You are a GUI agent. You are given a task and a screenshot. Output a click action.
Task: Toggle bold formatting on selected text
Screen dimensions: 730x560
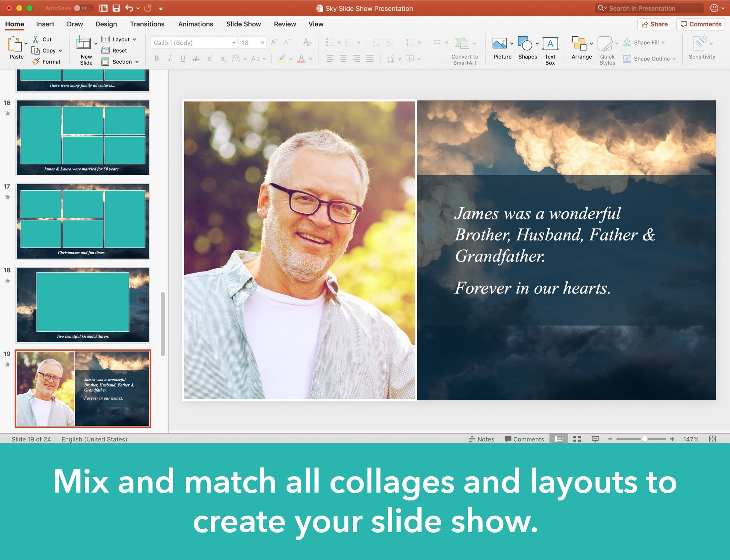coord(157,58)
